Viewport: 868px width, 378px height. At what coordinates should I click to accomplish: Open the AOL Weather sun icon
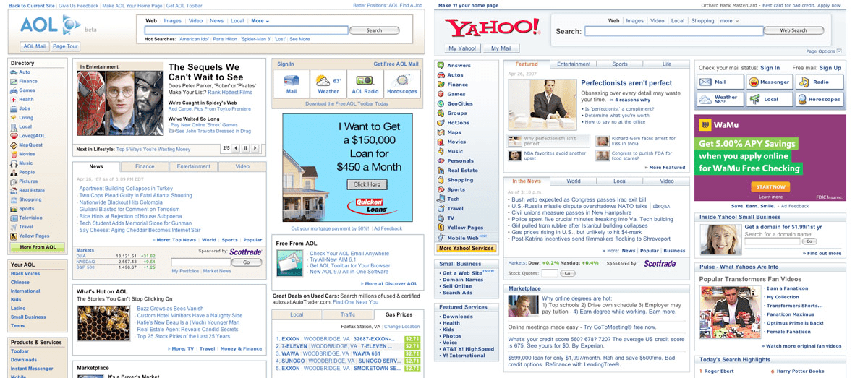pyautogui.click(x=323, y=81)
